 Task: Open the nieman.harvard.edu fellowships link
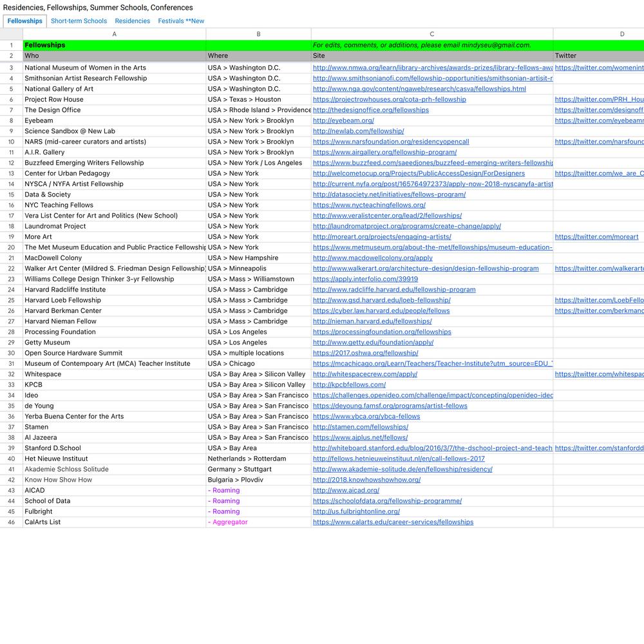point(372,321)
